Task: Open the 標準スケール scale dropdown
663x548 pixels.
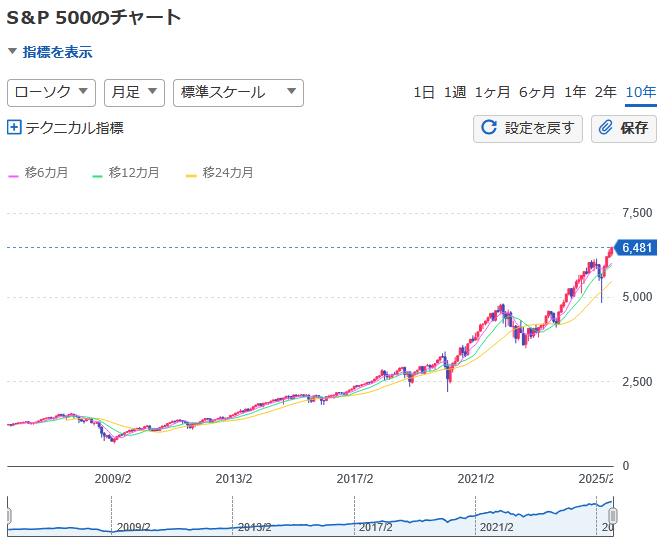Action: point(238,92)
